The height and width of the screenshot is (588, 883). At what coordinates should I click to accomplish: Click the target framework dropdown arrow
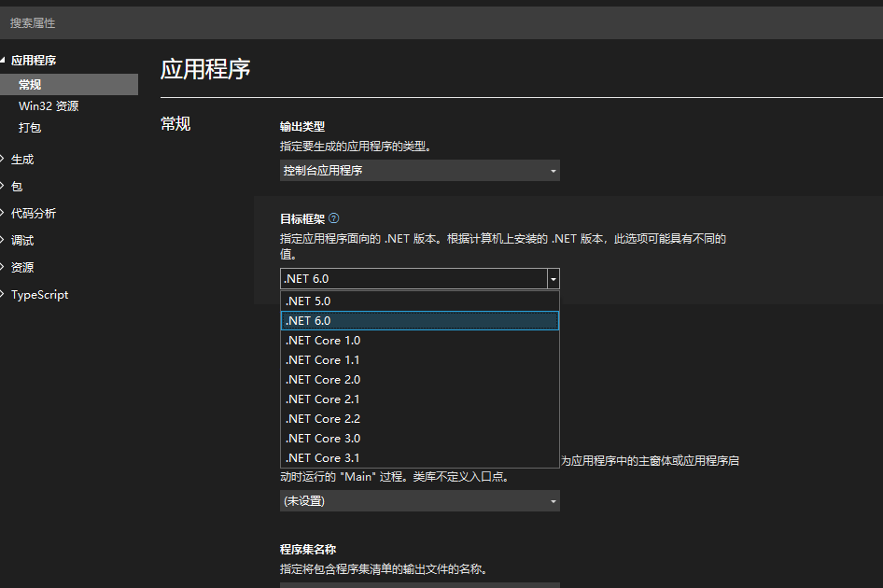553,278
